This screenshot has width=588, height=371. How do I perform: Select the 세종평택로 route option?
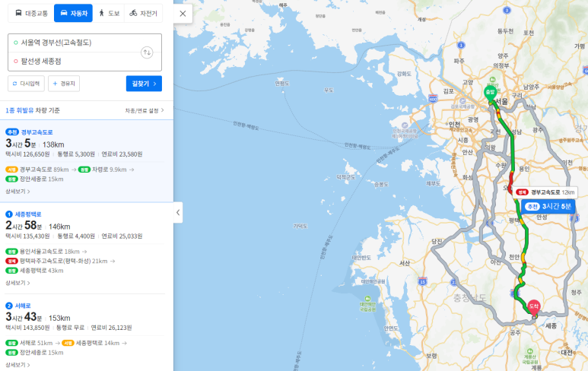point(28,214)
